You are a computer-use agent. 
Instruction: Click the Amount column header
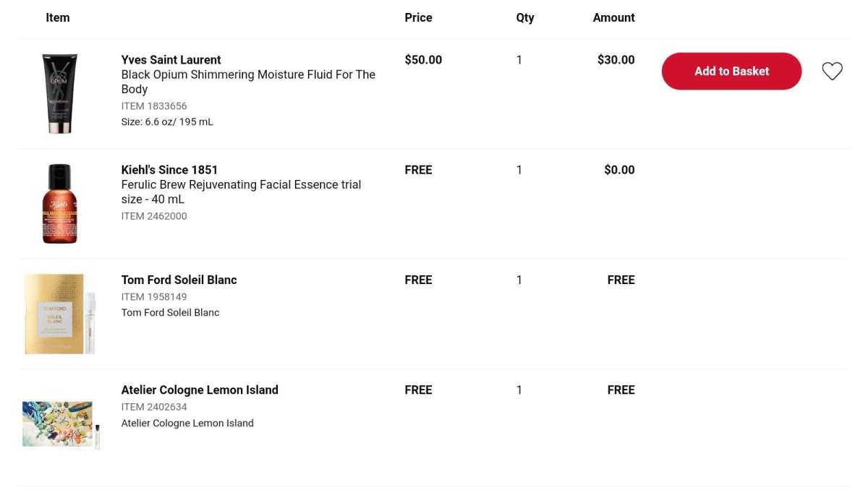[x=613, y=17]
